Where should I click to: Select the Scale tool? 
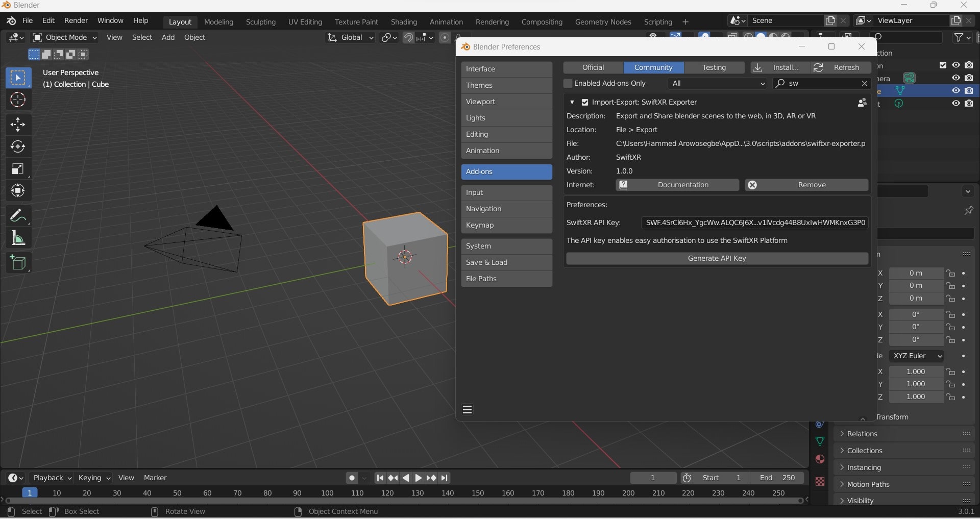[18, 169]
